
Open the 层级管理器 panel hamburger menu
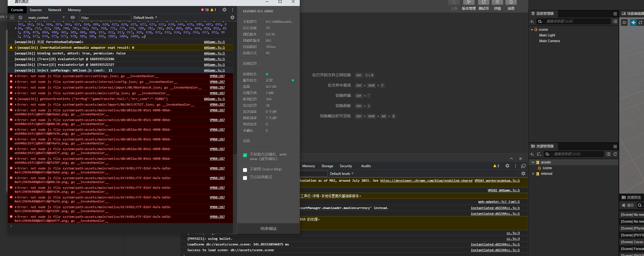pyautogui.click(x=615, y=14)
